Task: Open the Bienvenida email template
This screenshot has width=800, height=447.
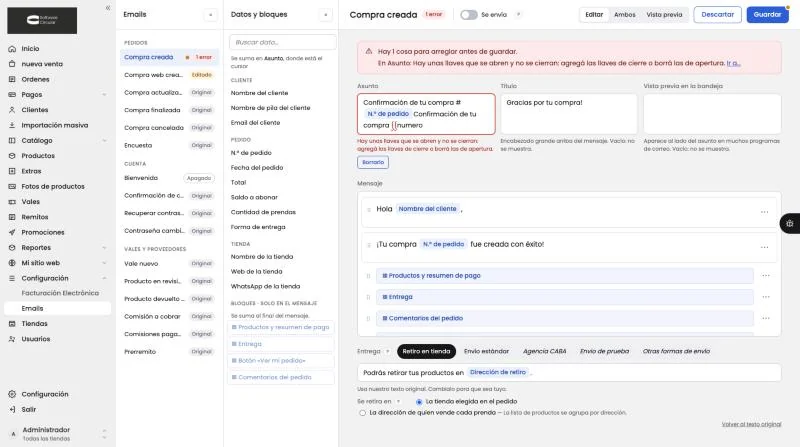Action: pos(169,178)
